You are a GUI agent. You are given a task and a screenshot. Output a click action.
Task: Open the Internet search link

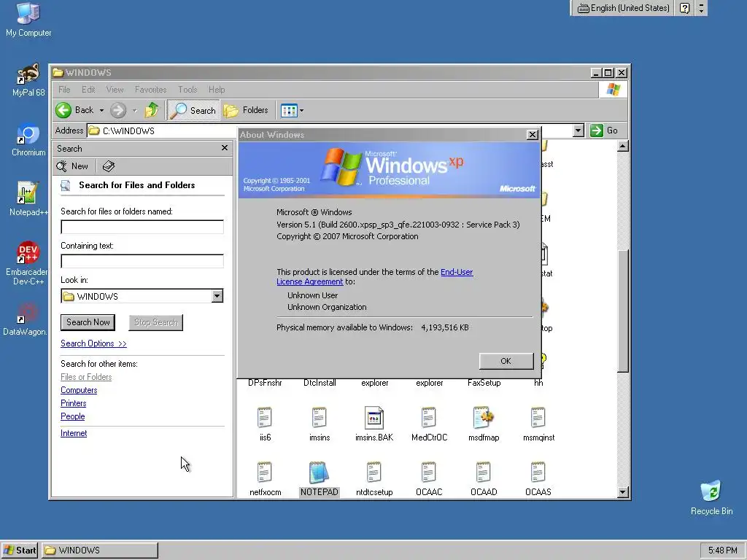click(x=74, y=433)
